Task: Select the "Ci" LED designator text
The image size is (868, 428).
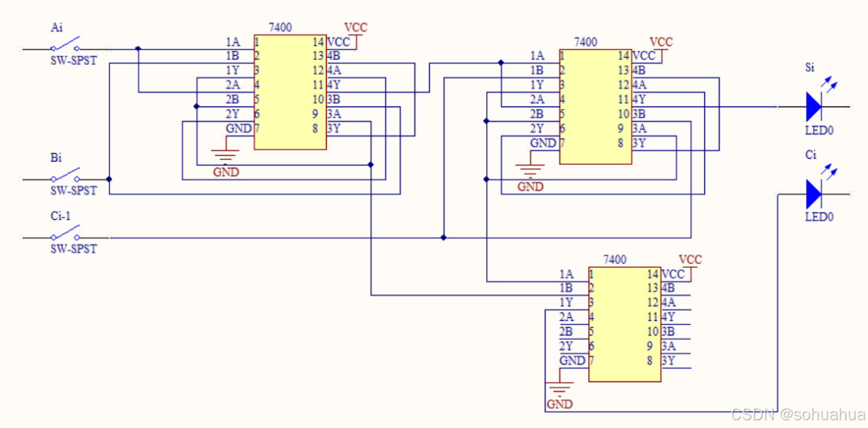Action: (810, 154)
